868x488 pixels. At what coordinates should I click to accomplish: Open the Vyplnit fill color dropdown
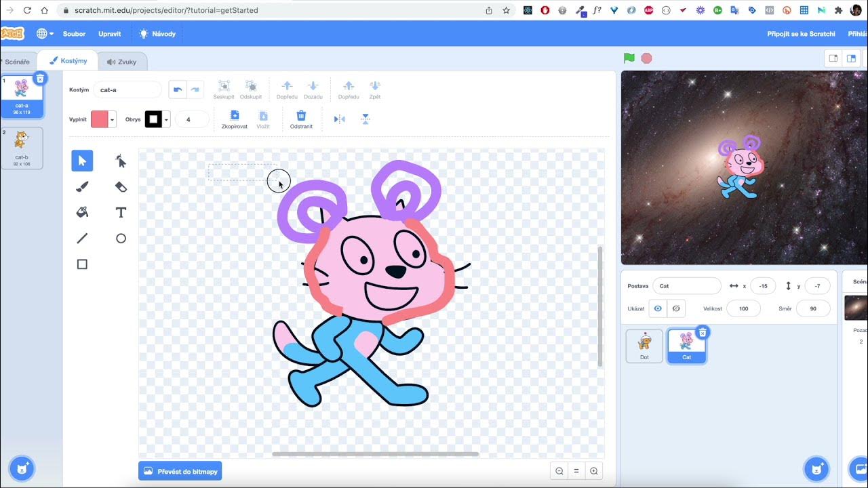click(113, 119)
